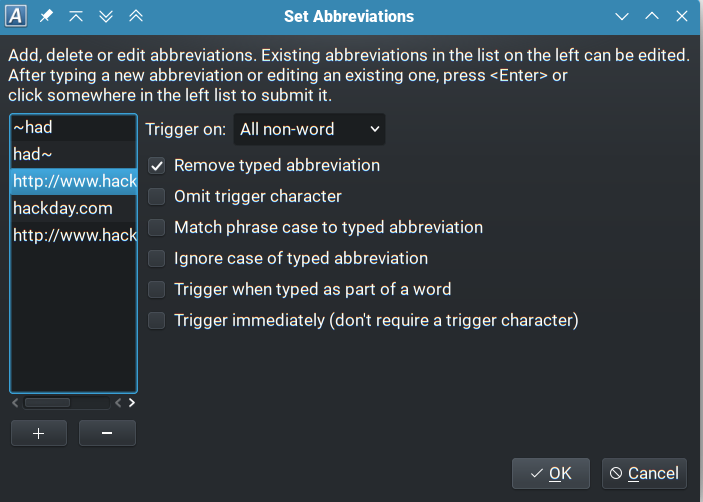Check Match phrase case to typed abbreviation
703x502 pixels.
point(157,228)
